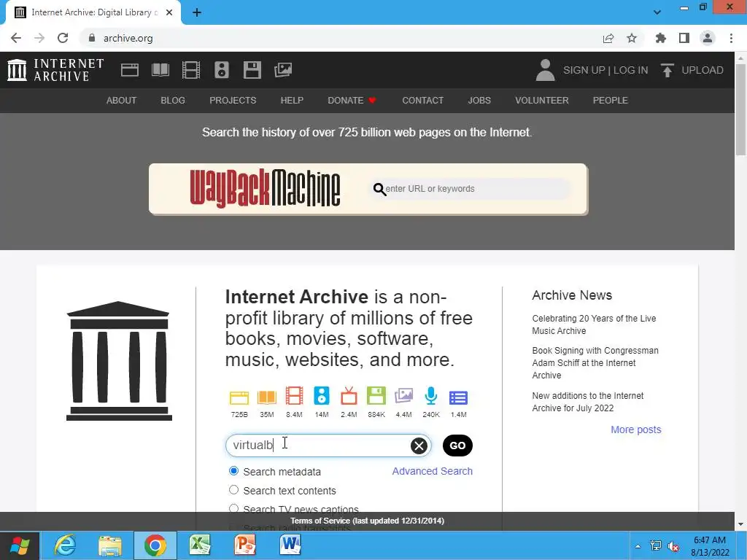Clear the search box with X icon
The image size is (747, 560).
(419, 446)
